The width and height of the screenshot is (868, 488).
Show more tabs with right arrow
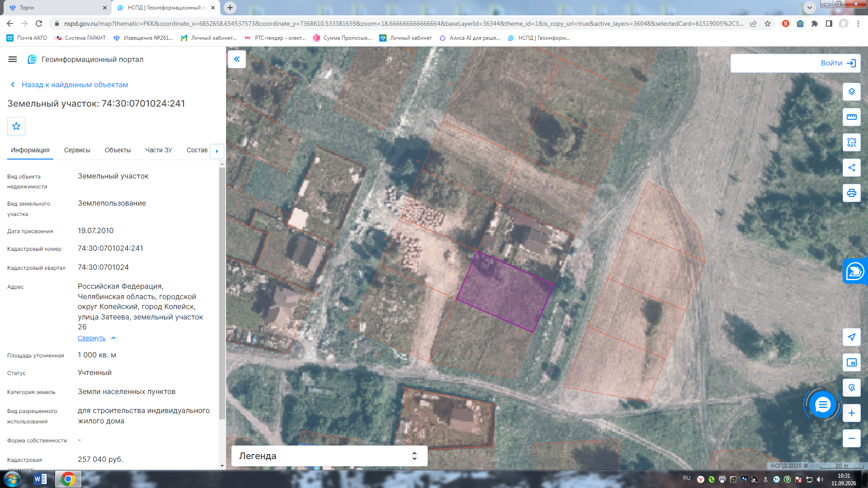tap(217, 151)
